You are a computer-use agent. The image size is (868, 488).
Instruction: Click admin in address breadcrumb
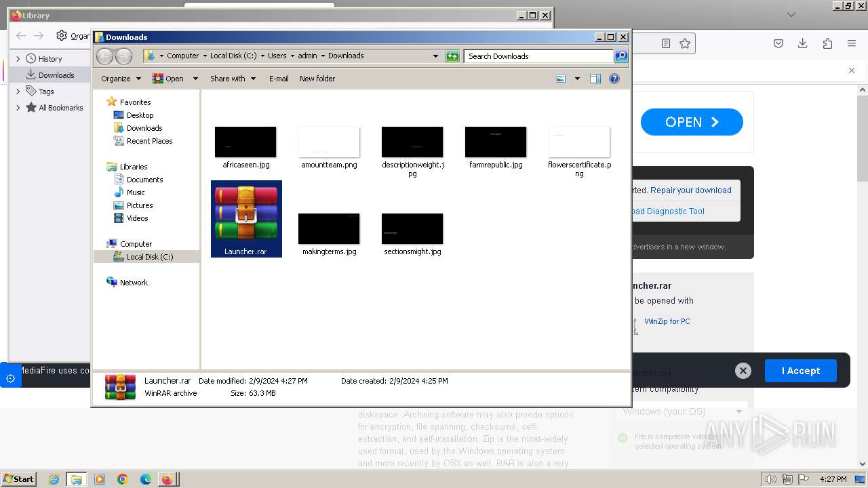tap(307, 56)
